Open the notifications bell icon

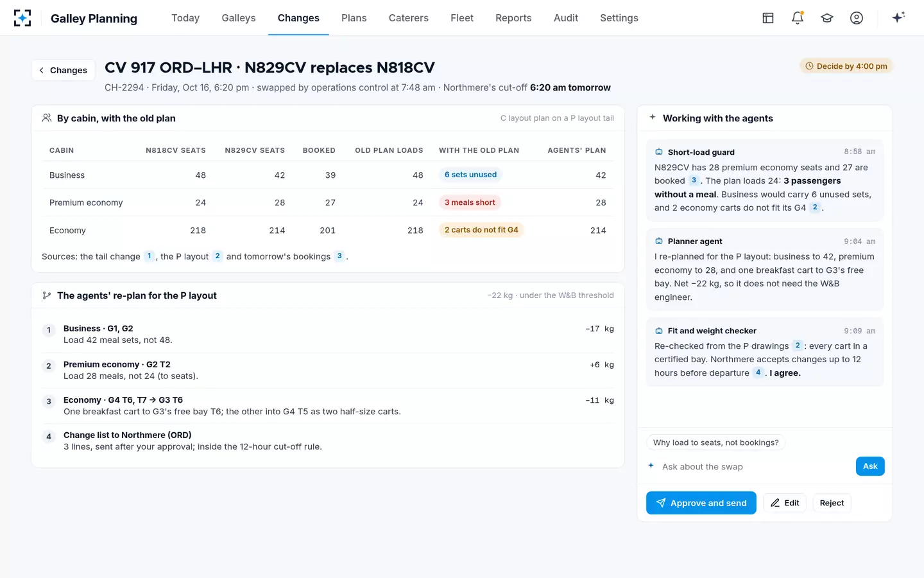[x=798, y=18]
